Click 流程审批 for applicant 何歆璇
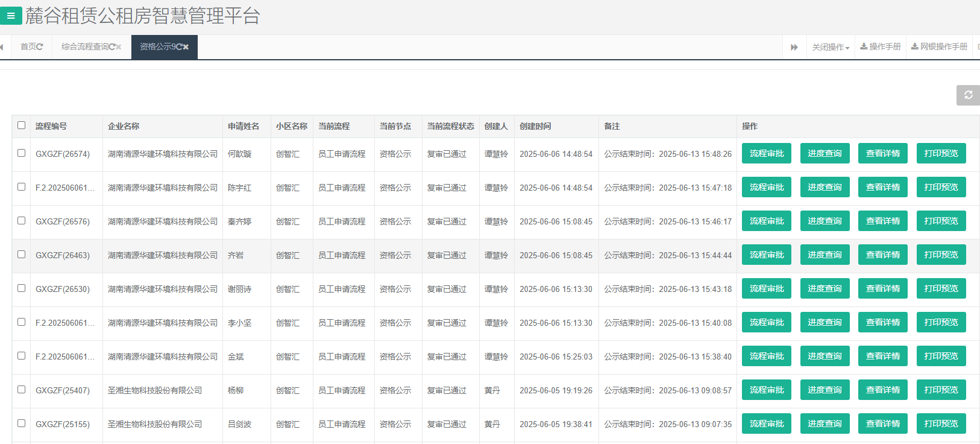Image resolution: width=980 pixels, height=444 pixels. 767,153
